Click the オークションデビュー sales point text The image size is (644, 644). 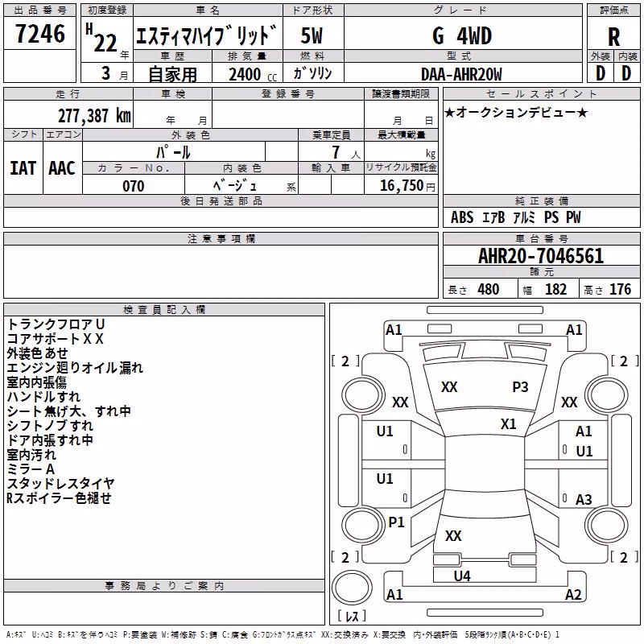point(516,113)
